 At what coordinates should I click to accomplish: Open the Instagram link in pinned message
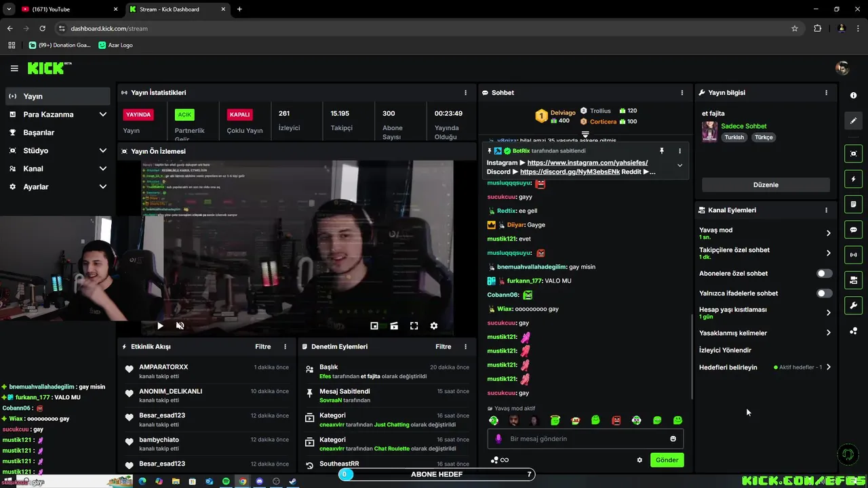[x=587, y=163]
